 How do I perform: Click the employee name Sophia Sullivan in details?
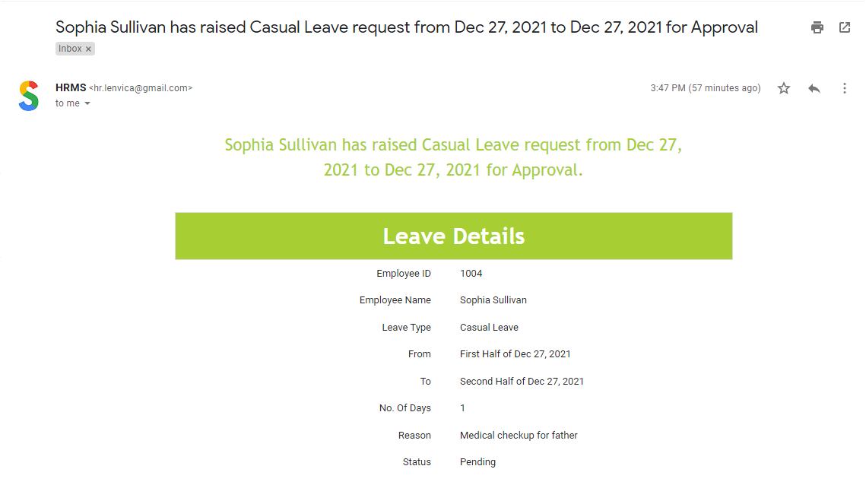pyautogui.click(x=493, y=300)
